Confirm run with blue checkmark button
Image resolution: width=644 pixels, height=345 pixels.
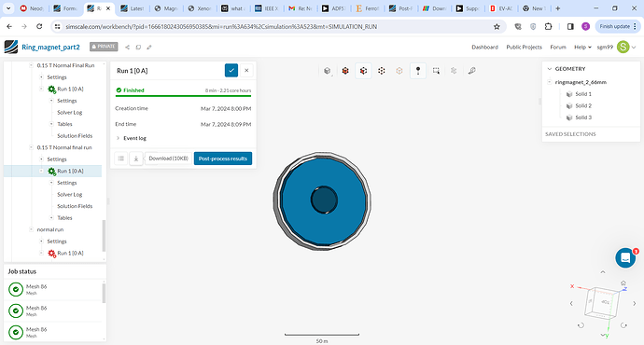click(x=231, y=71)
